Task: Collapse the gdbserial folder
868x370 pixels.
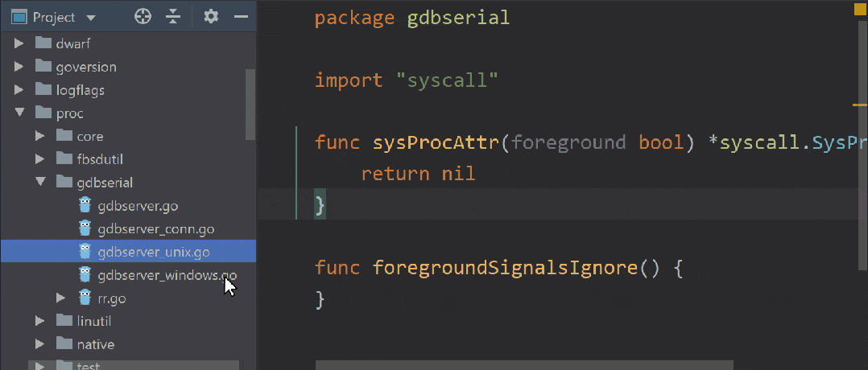Action: (40, 183)
